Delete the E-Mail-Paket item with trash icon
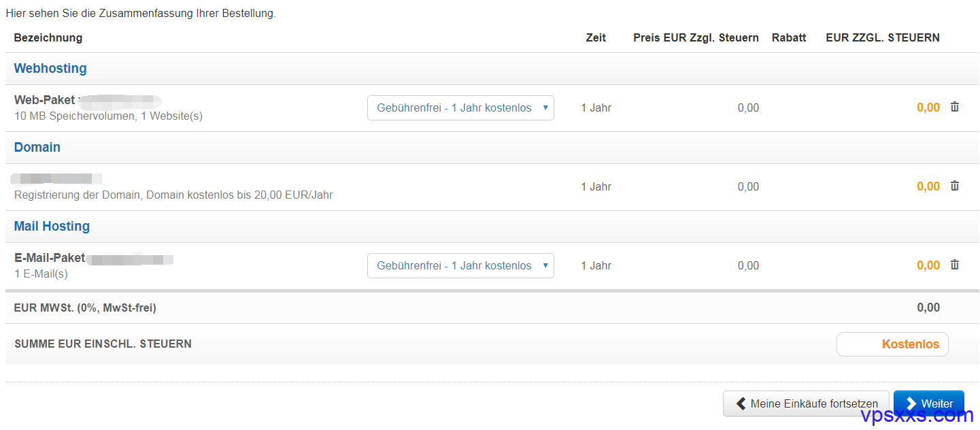 pos(955,265)
